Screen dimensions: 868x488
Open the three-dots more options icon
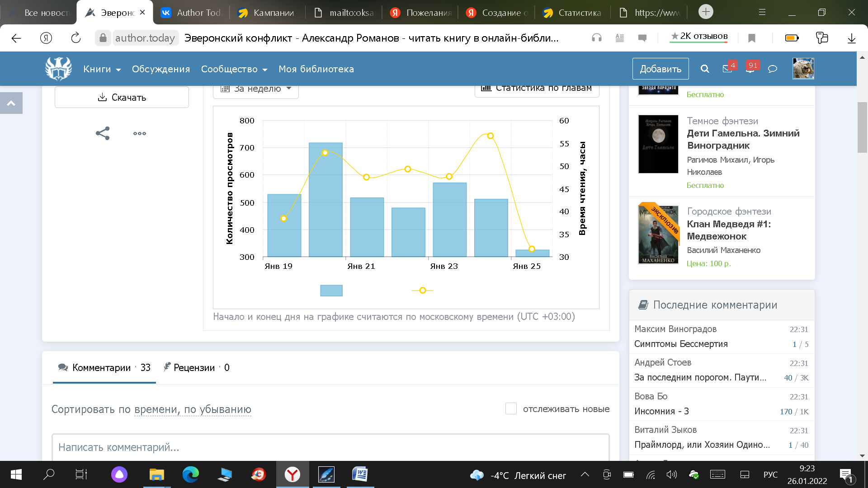pos(139,133)
